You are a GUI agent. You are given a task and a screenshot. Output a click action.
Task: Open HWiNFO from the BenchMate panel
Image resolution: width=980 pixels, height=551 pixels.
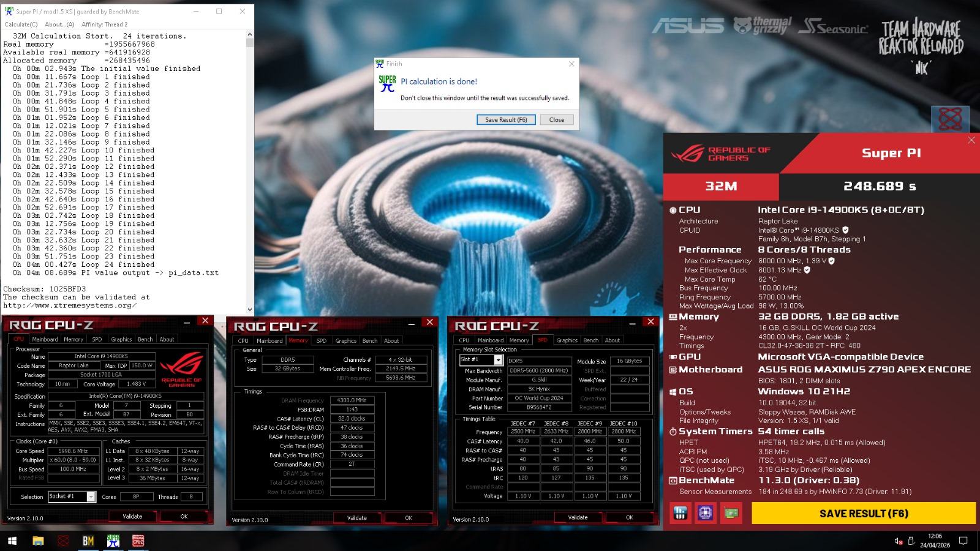click(680, 513)
